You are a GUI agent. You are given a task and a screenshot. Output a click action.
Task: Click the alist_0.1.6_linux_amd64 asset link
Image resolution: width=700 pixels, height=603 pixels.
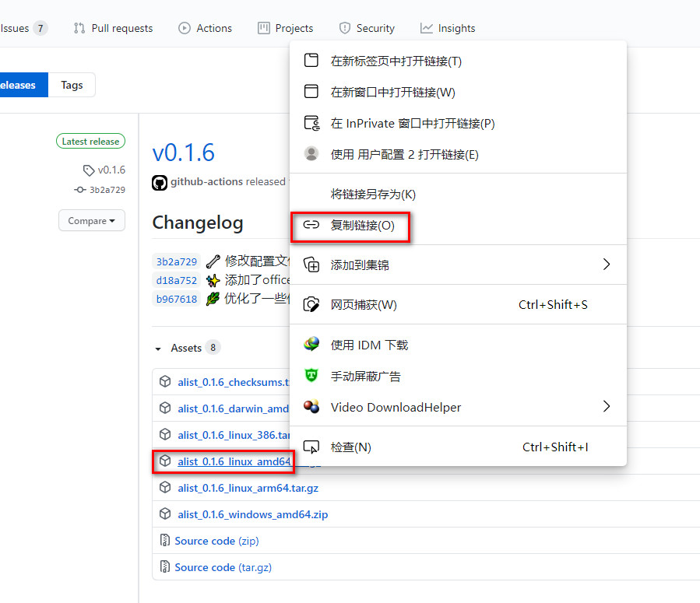(234, 461)
